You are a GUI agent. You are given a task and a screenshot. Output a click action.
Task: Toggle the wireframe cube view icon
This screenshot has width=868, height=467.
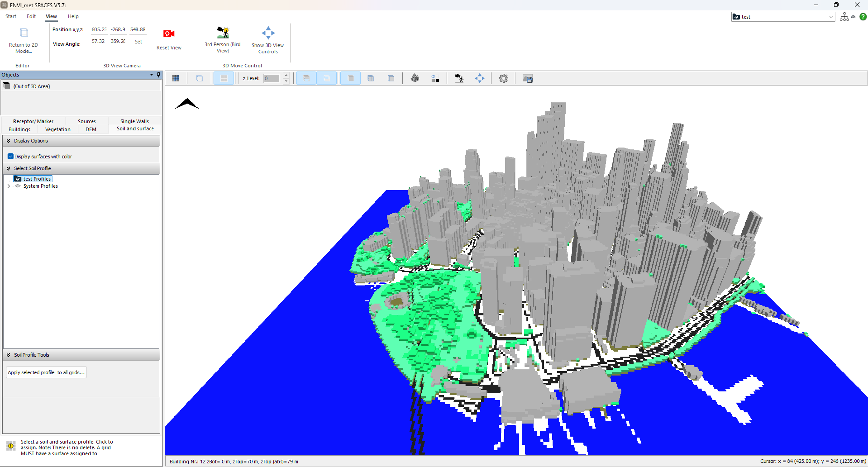point(199,78)
